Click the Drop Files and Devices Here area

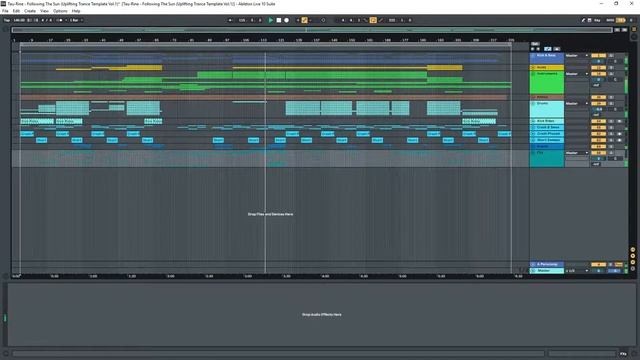[270, 214]
